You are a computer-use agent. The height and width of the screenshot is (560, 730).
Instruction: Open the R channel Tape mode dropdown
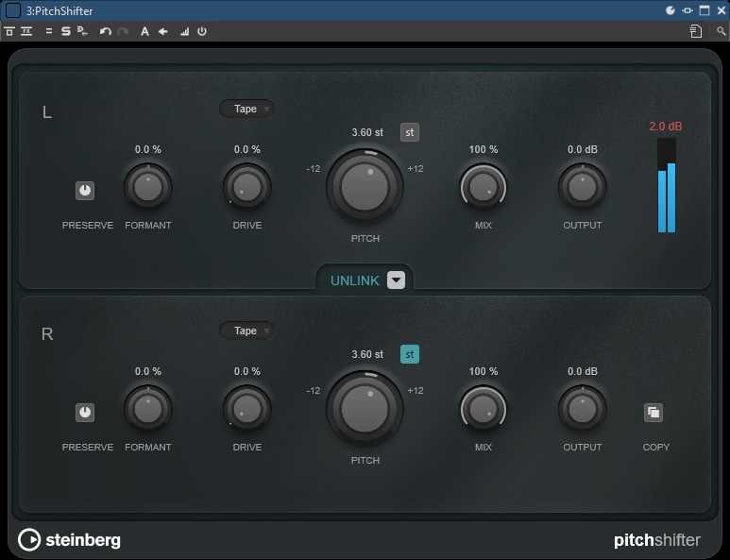pyautogui.click(x=246, y=331)
